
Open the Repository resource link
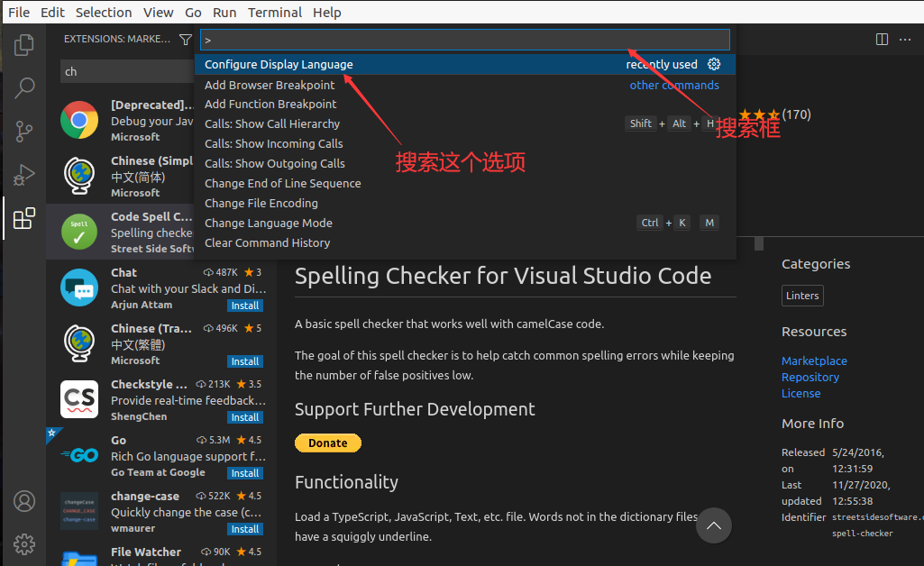(x=810, y=378)
